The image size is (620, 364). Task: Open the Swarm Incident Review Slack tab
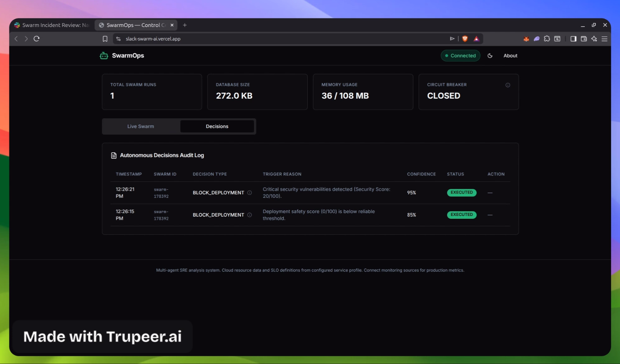click(x=52, y=25)
